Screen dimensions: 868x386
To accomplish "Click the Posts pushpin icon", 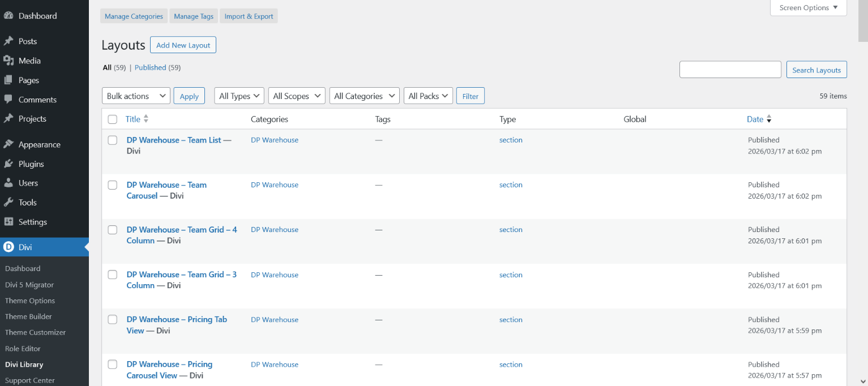I will tap(8, 41).
